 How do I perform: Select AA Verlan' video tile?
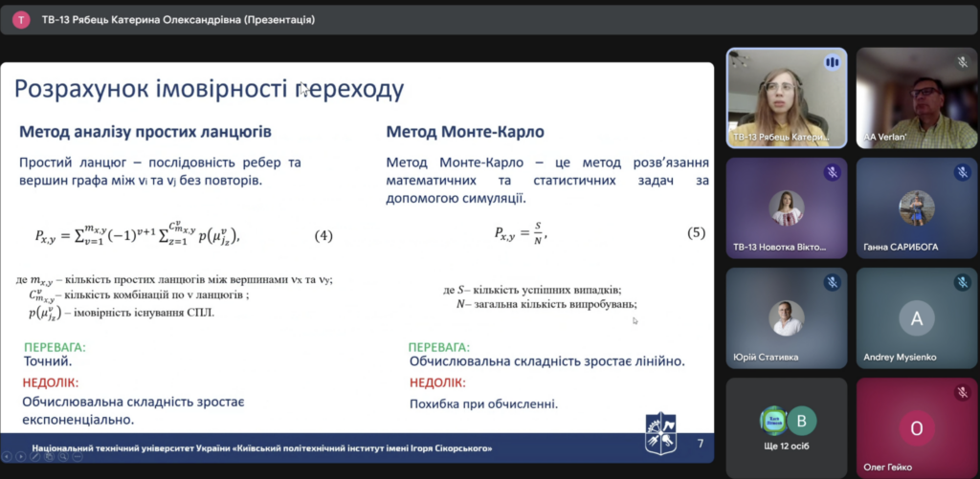916,98
